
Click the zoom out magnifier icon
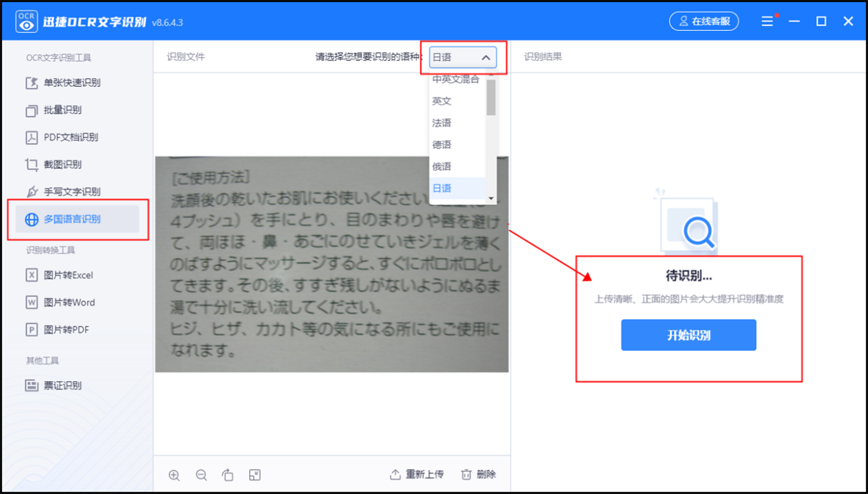click(x=201, y=475)
